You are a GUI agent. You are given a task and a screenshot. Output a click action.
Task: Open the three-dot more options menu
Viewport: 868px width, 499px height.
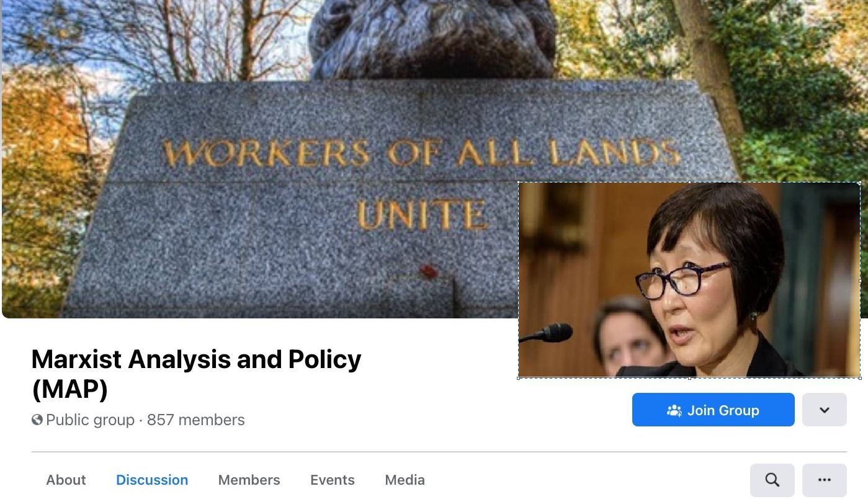click(824, 480)
